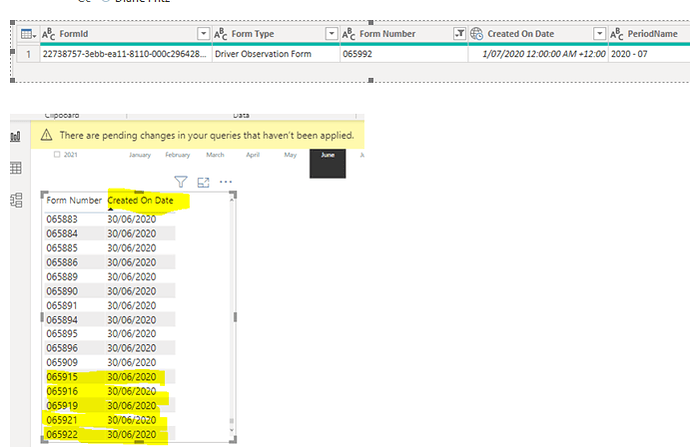Select form number 065891 in visual
690x447 pixels.
[x=62, y=305]
